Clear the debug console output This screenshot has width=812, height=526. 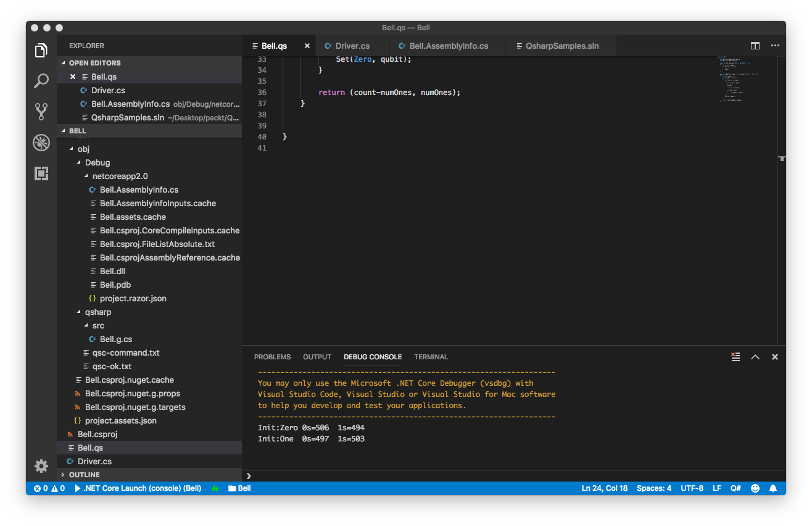point(735,357)
